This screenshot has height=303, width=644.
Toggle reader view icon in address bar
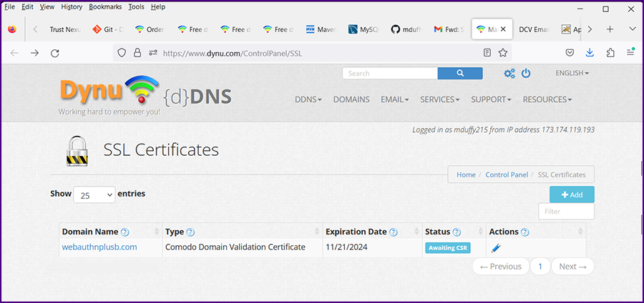[487, 53]
